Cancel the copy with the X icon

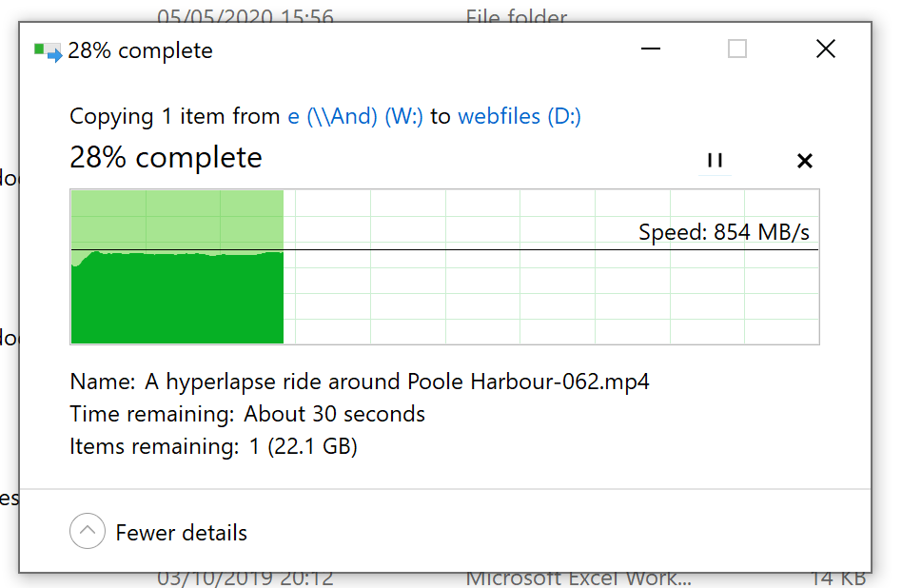point(804,161)
